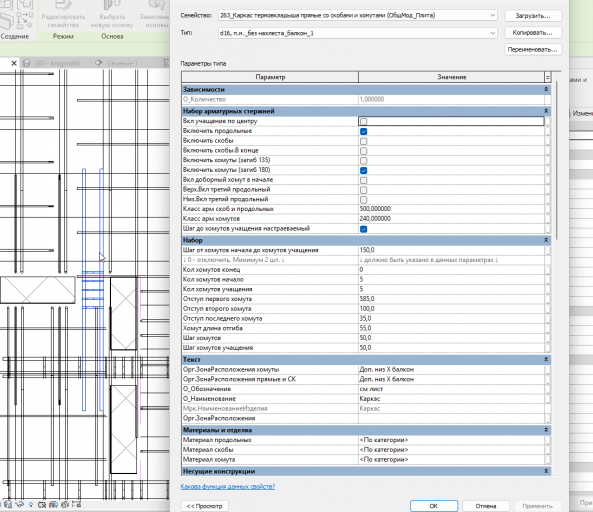Click the Создание ribbon panel label
This screenshot has width=593, height=512.
tap(15, 36)
